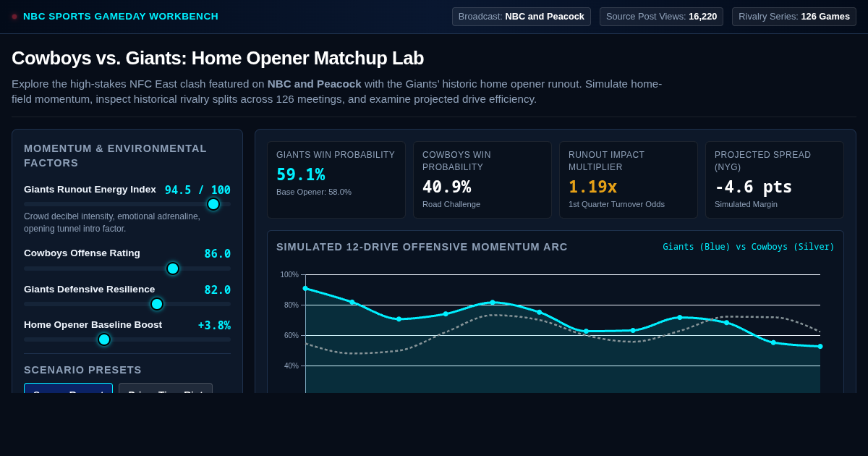The height and width of the screenshot is (456, 868).
Task: Adjust the Giants Defensive Resilience slider
Action: click(x=127, y=304)
